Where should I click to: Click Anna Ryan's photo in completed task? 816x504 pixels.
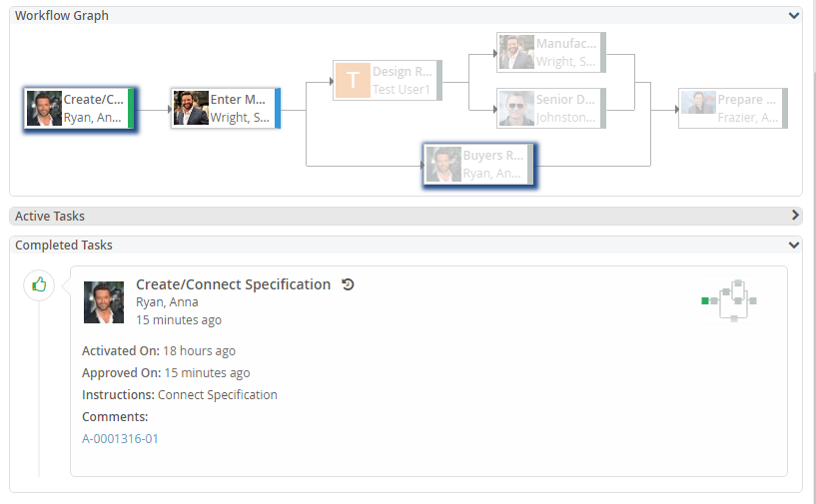[104, 301]
